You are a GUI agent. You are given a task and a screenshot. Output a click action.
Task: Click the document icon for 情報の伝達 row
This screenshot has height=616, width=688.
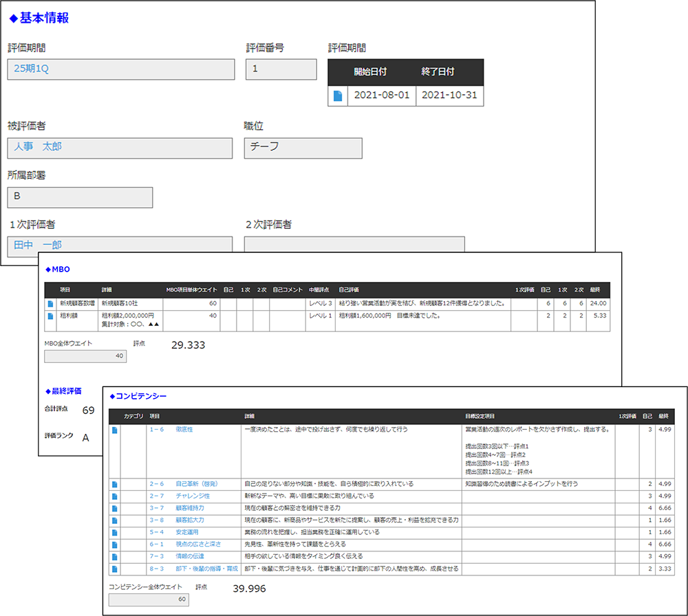click(x=115, y=556)
